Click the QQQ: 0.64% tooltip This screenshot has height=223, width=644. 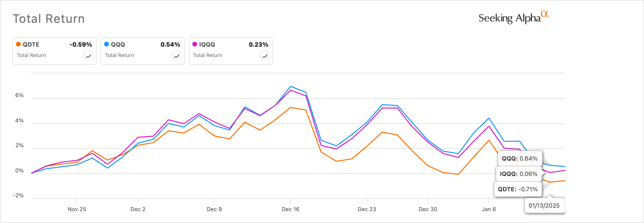tap(519, 159)
